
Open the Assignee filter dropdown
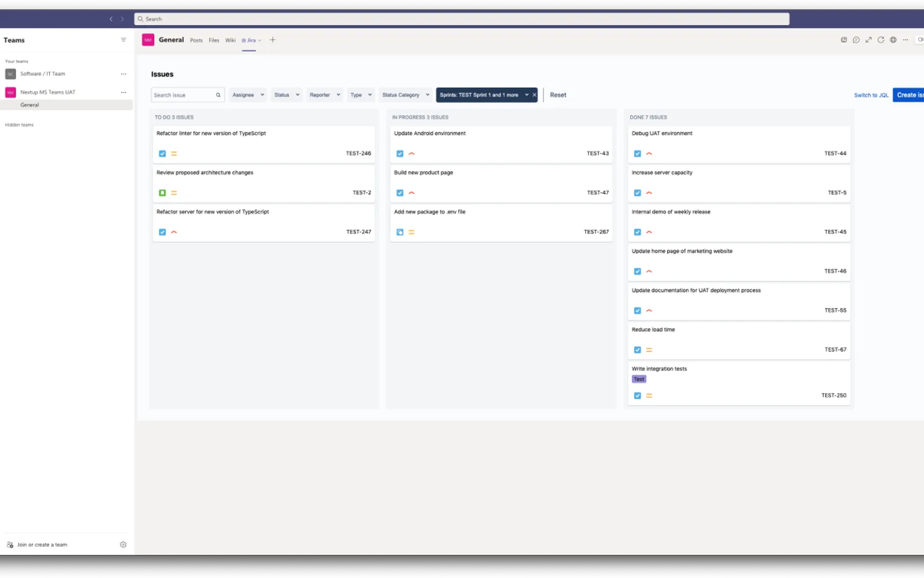pos(248,95)
